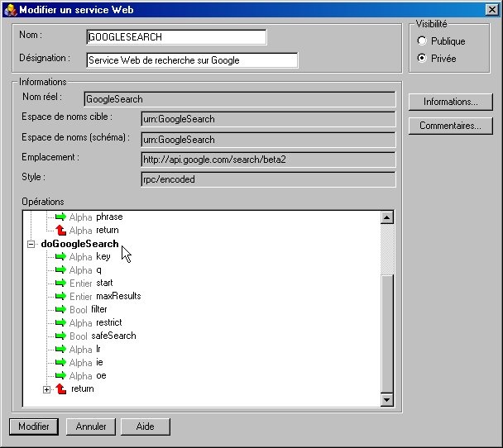
Task: Click the red output arrow of the expandable return
Action: coord(60,388)
